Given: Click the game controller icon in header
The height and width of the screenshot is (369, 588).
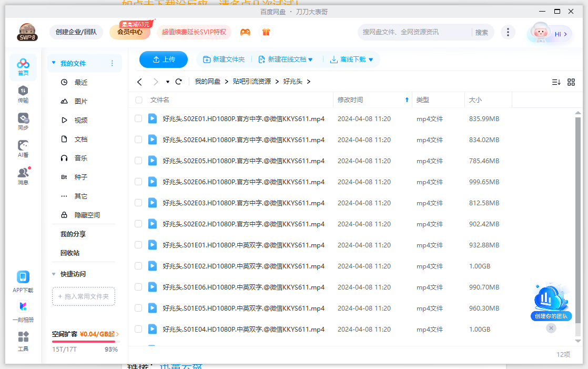Looking at the screenshot, I should point(245,32).
